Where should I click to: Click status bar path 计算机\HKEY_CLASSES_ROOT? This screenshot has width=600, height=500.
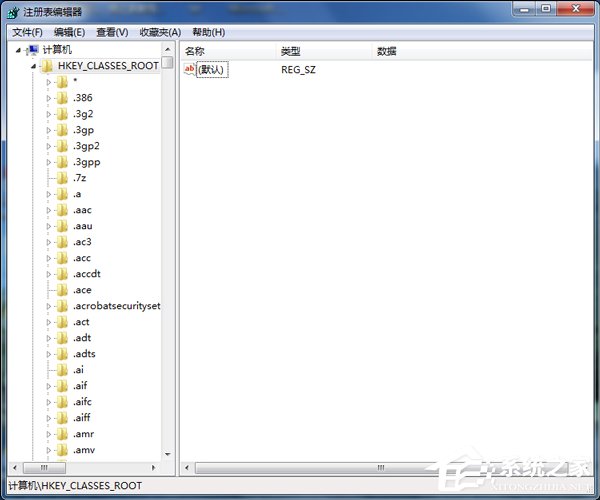click(75, 486)
